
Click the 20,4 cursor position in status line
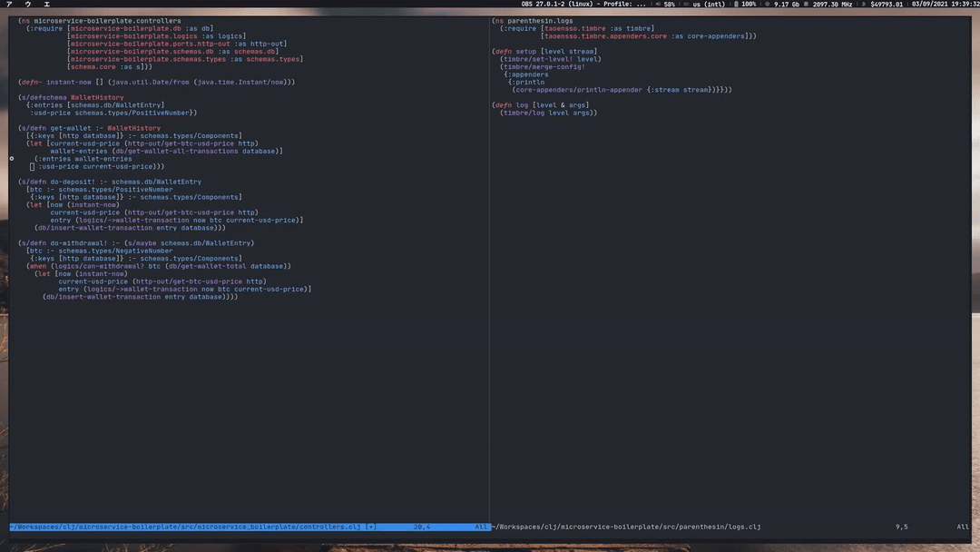coord(422,527)
